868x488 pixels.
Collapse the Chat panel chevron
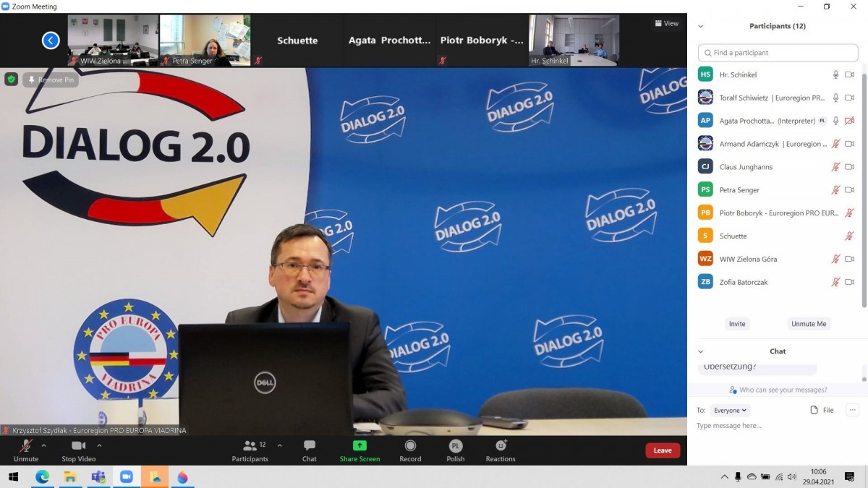pyautogui.click(x=700, y=351)
